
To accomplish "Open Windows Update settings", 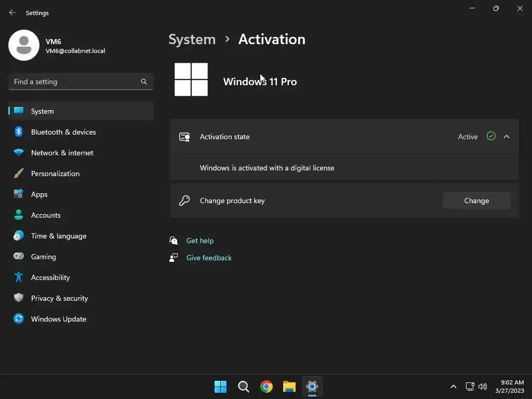I will tap(81, 319).
